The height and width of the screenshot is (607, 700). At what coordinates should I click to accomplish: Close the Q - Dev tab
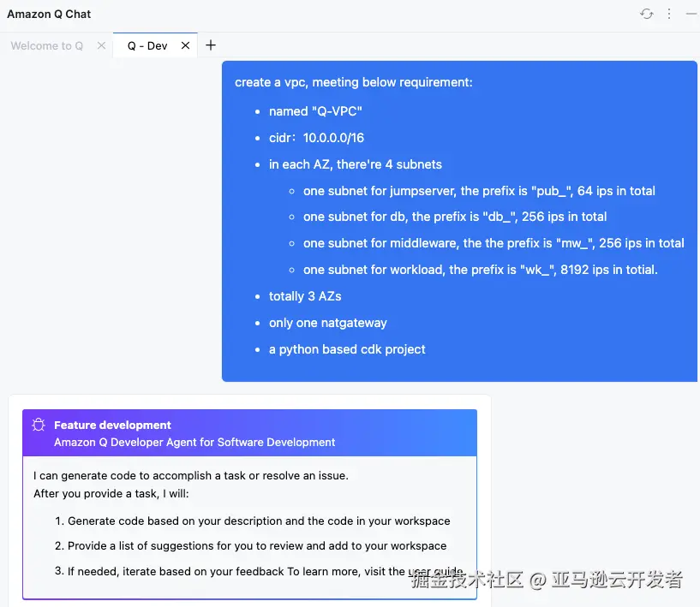(x=185, y=45)
